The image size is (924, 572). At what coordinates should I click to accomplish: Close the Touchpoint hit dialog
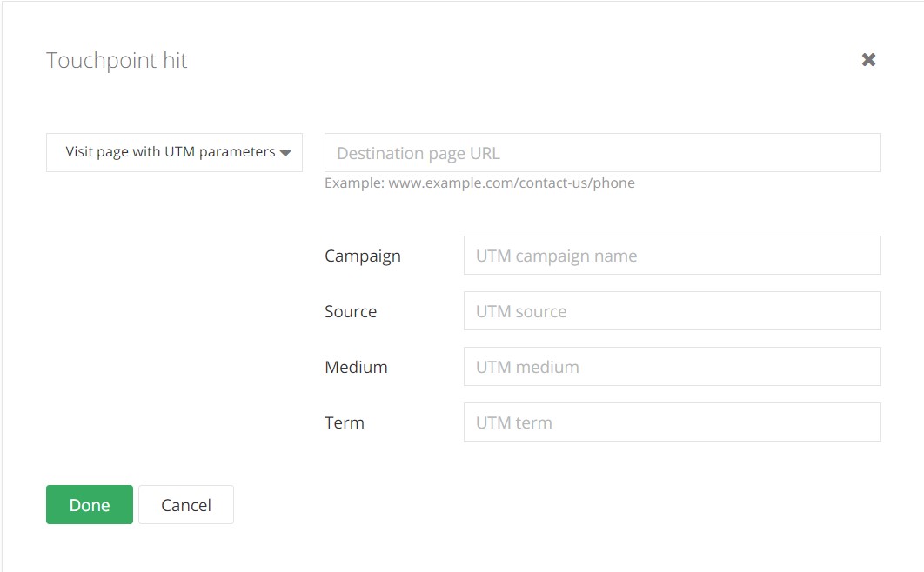(868, 60)
